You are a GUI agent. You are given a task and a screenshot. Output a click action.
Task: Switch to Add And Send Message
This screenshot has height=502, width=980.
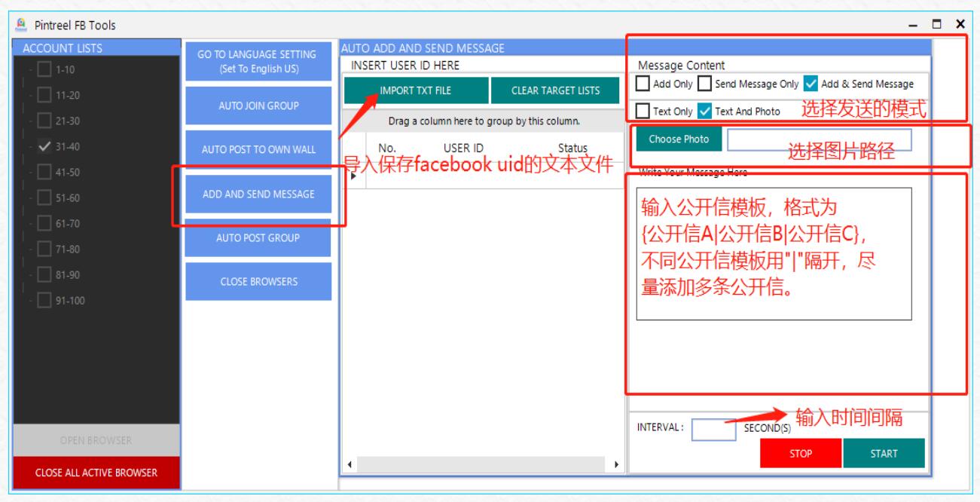258,194
